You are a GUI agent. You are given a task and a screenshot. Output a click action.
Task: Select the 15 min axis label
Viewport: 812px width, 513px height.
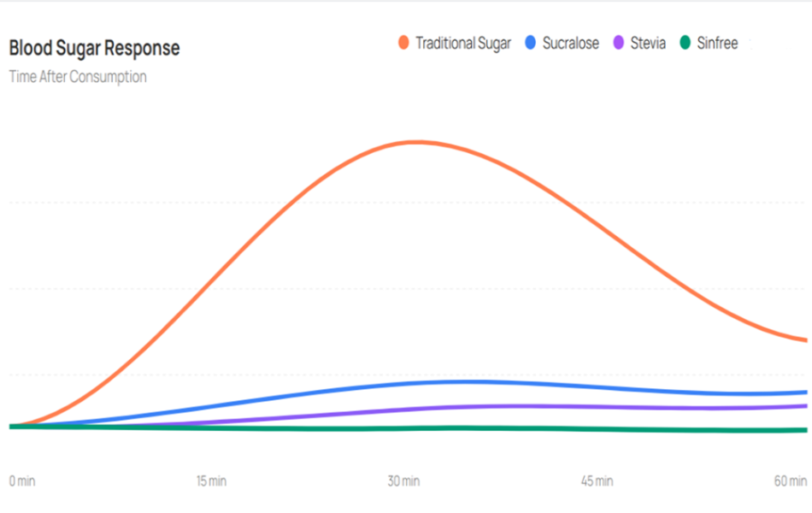pos(212,481)
